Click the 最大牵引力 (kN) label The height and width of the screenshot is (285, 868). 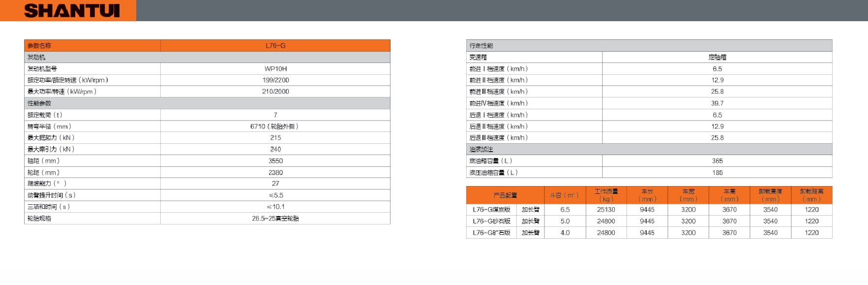click(x=51, y=149)
